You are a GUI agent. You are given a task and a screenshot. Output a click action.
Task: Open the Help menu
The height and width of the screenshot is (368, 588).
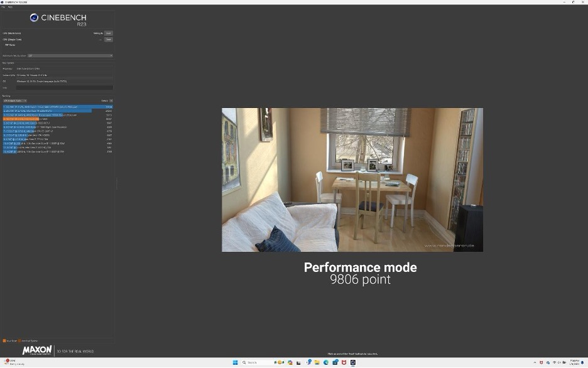pyautogui.click(x=10, y=7)
